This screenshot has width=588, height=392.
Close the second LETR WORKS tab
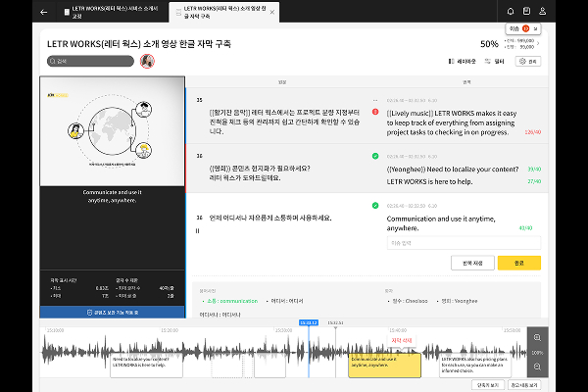pyautogui.click(x=271, y=13)
